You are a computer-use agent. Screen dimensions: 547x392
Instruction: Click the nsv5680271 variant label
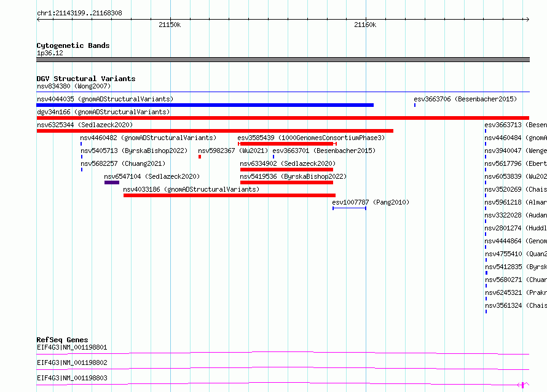click(516, 280)
